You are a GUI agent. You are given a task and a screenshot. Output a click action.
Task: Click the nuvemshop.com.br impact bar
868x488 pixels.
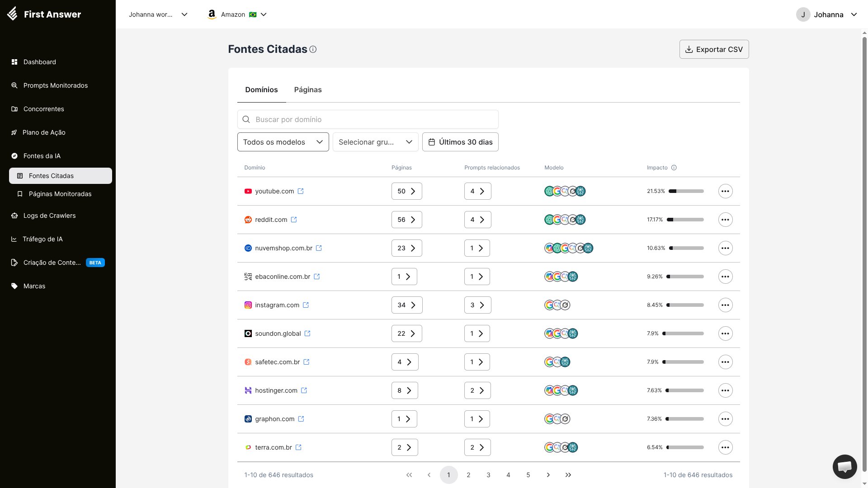(686, 248)
